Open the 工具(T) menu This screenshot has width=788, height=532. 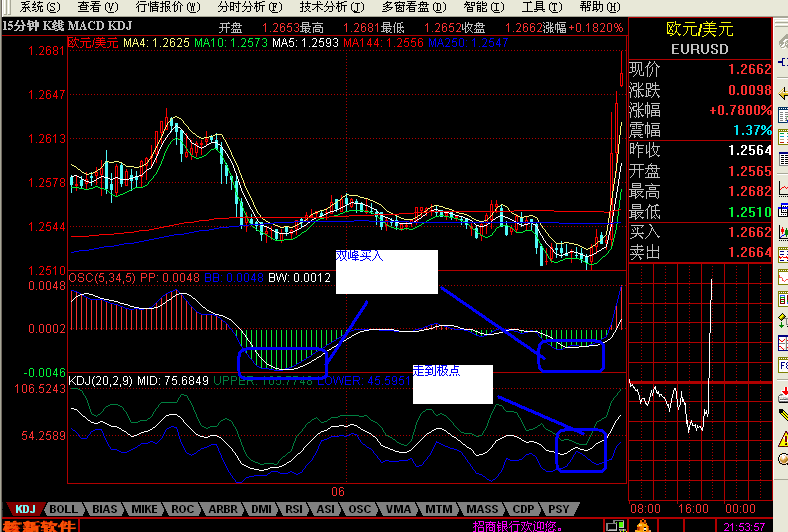[x=542, y=7]
